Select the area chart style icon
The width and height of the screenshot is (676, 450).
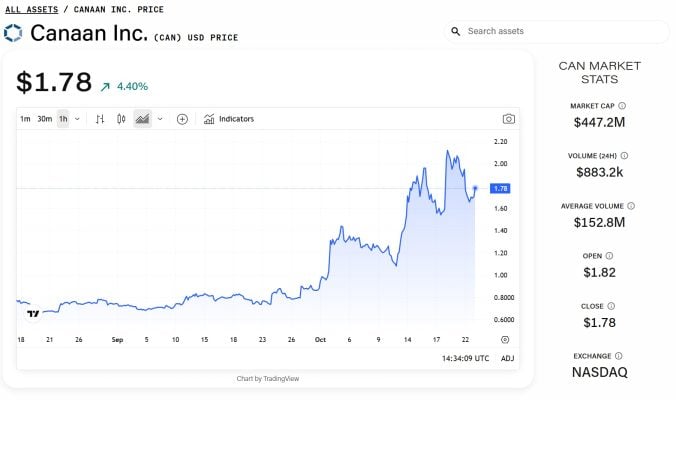[143, 119]
